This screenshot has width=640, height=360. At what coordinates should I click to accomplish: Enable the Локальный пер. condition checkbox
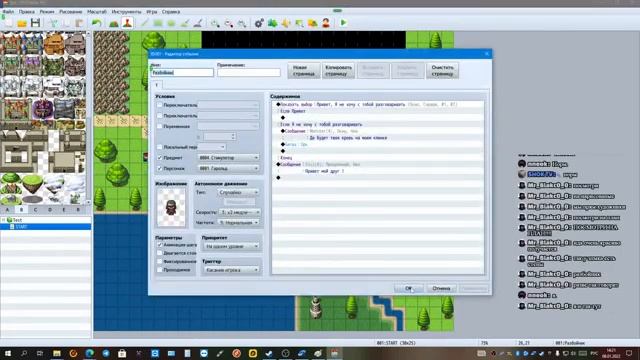pos(160,147)
